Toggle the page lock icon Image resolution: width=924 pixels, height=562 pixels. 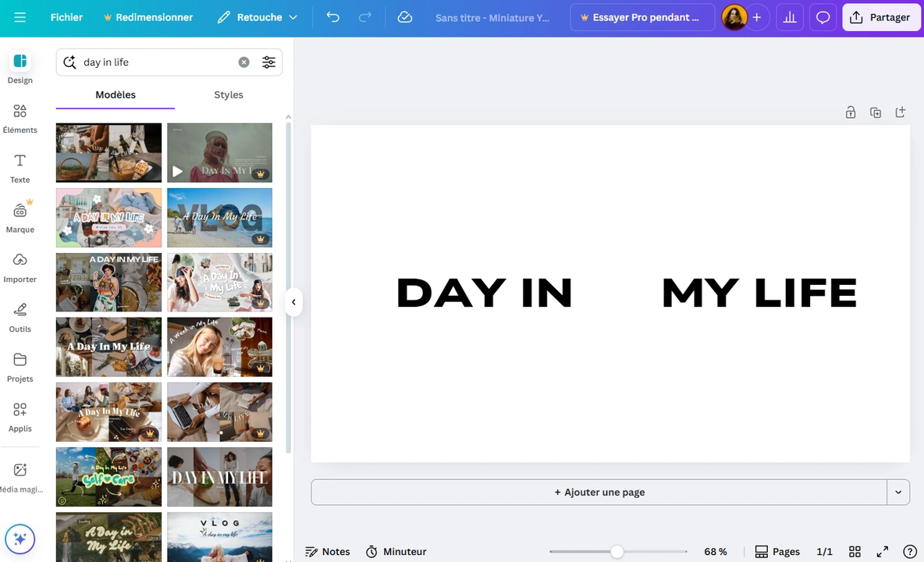pyautogui.click(x=851, y=112)
